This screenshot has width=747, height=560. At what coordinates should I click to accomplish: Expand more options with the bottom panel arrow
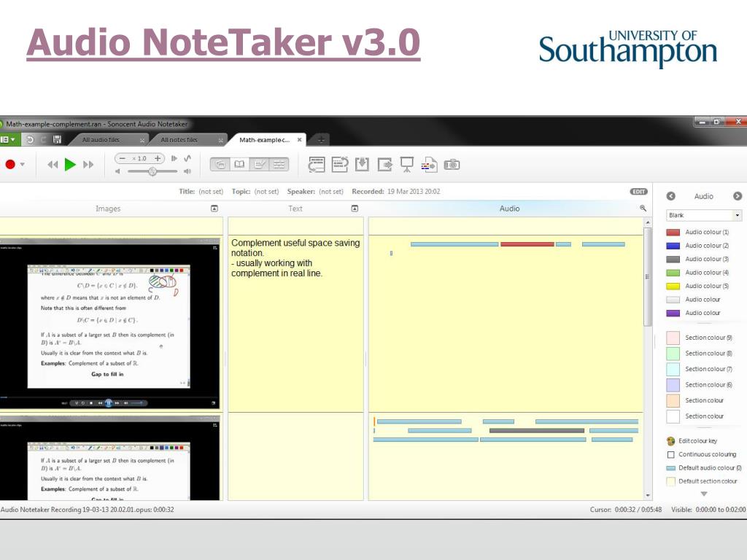tap(704, 494)
